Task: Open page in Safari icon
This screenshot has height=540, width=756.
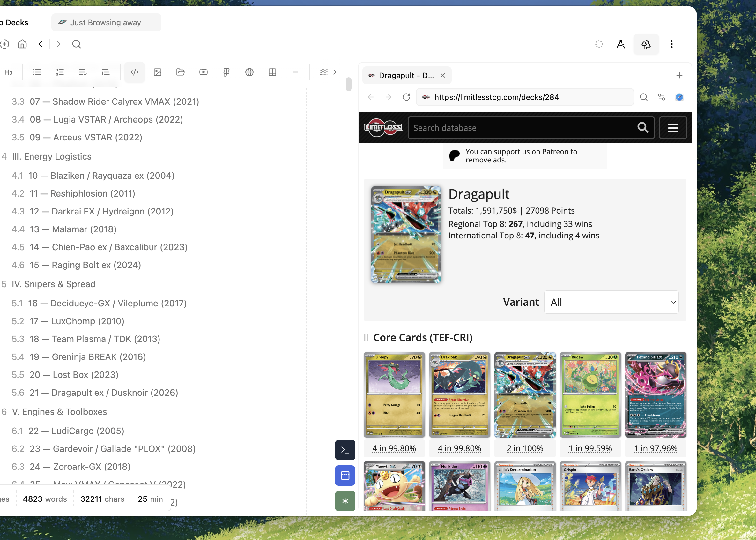Action: coord(679,97)
